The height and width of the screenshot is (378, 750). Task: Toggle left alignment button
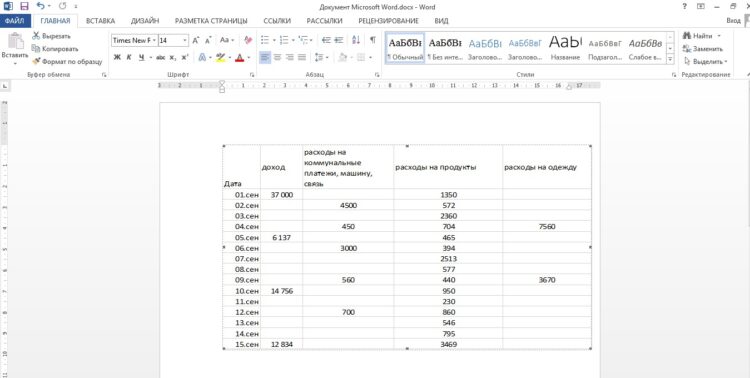(x=265, y=57)
